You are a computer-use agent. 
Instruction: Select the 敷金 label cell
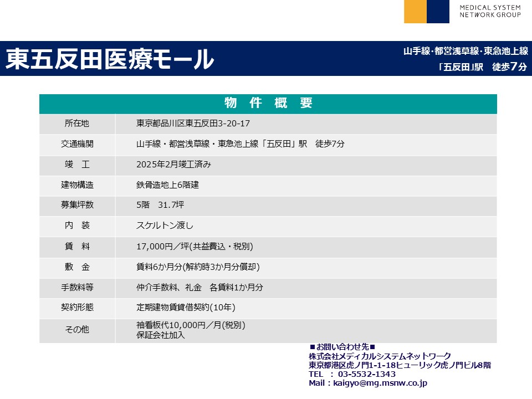pos(77,267)
